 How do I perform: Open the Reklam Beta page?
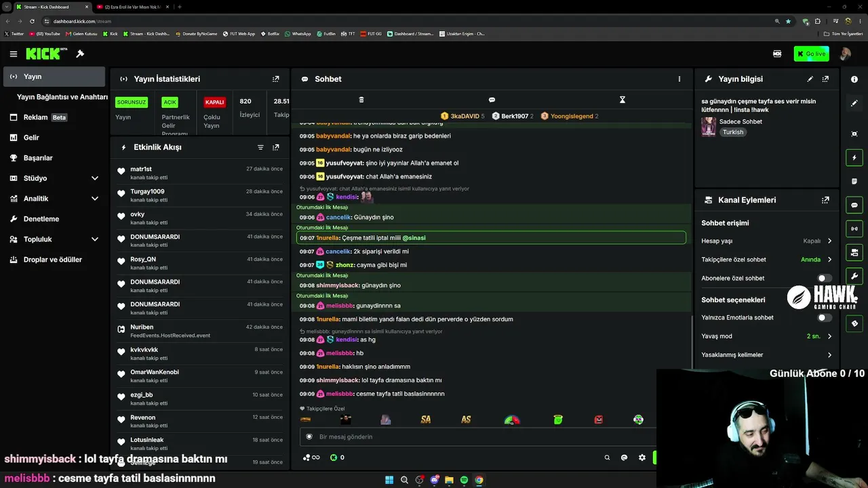coord(55,117)
